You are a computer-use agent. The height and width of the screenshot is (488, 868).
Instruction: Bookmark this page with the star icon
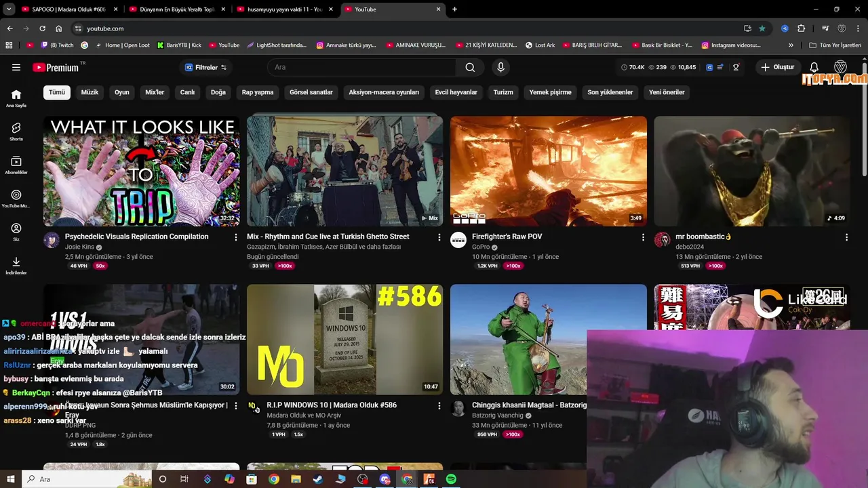(x=762, y=28)
